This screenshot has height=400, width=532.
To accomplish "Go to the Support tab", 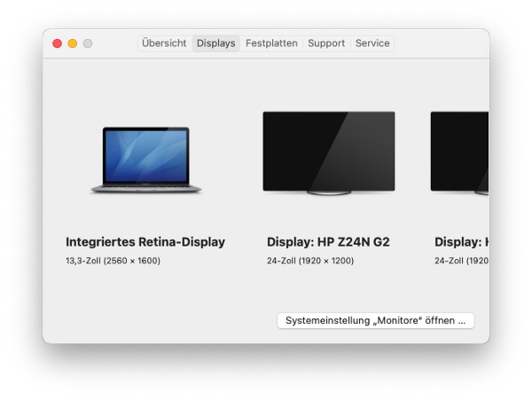I will pos(326,43).
